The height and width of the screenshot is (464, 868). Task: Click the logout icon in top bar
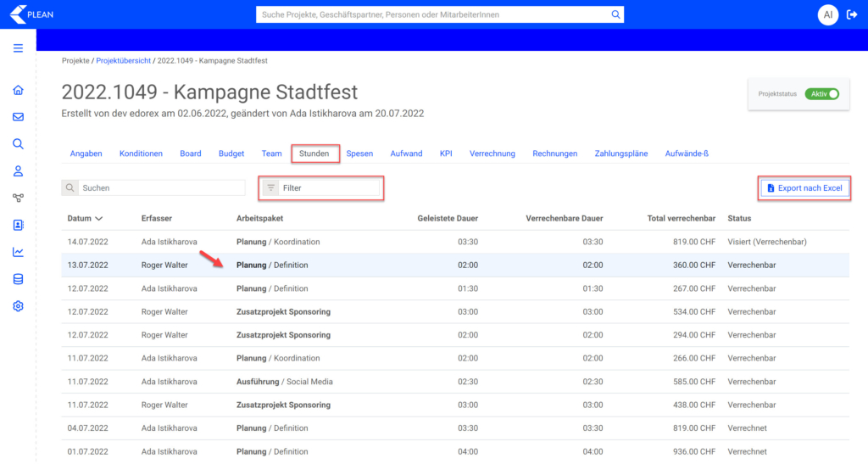(x=852, y=14)
